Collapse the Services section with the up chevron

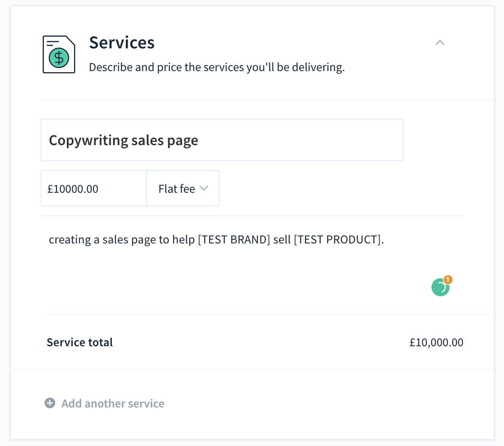pos(440,43)
